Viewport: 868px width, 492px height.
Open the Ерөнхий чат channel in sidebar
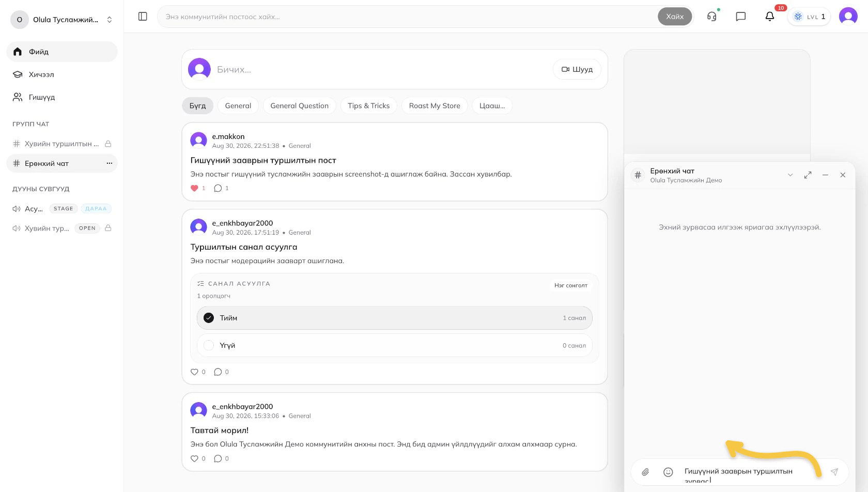[x=62, y=163]
